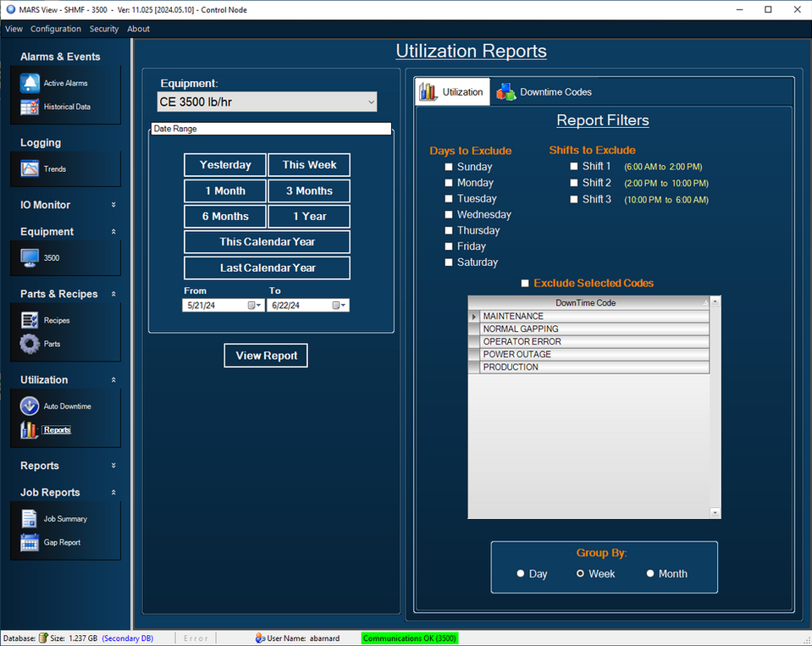Select Month as the Group By option
Viewport: 812px width, 646px height.
pos(649,573)
